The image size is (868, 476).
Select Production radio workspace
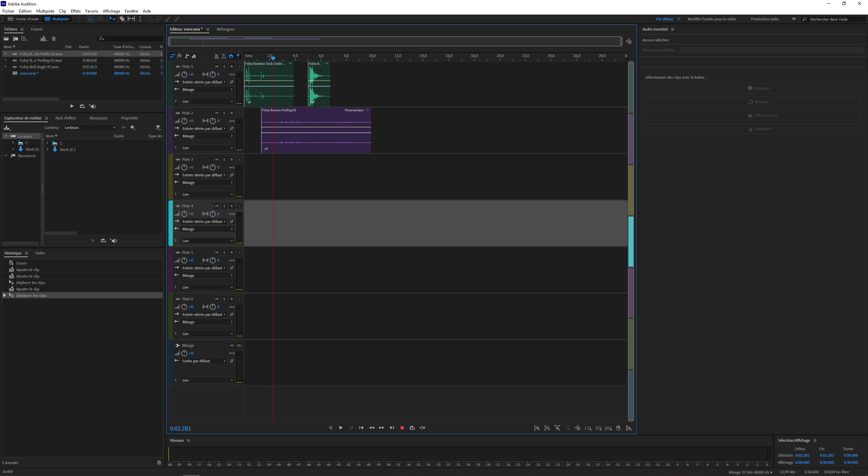click(765, 19)
